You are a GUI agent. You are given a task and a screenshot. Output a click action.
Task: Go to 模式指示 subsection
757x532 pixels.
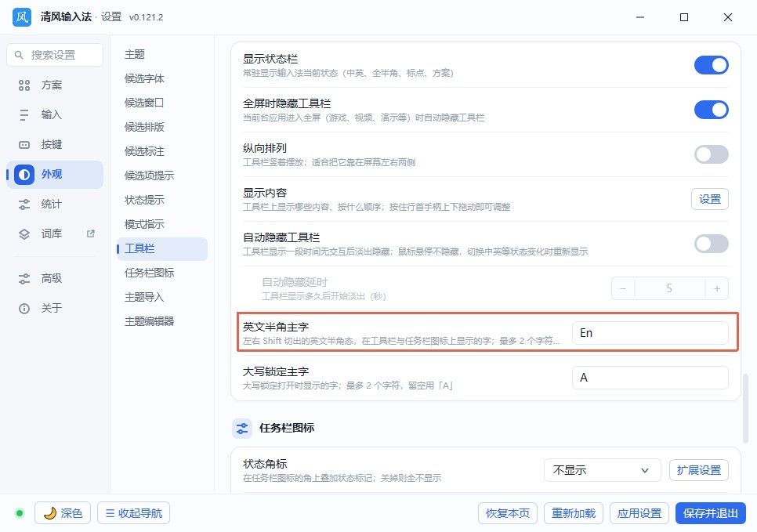161,225
